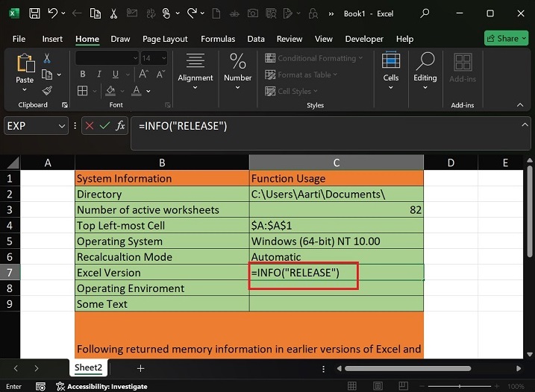Confirm formula with the checkmark icon
Image resolution: width=535 pixels, height=392 pixels.
(x=104, y=127)
